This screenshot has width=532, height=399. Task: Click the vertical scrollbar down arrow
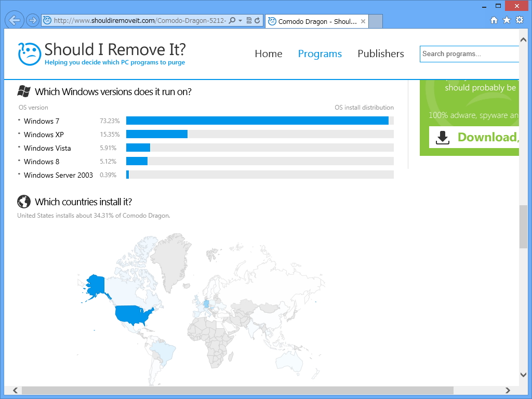click(x=523, y=375)
